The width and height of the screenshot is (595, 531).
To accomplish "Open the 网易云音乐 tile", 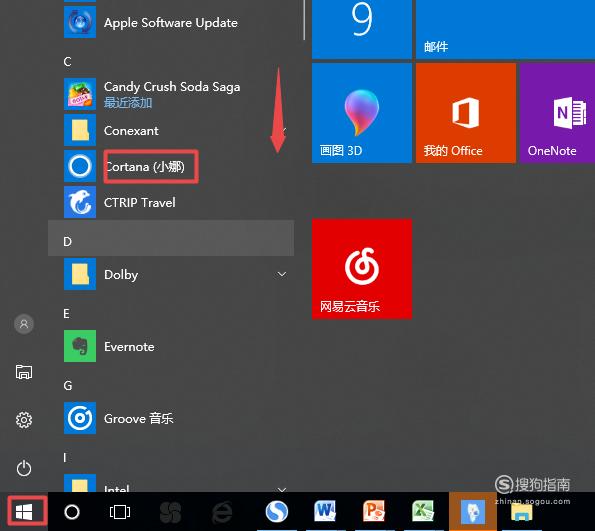I will click(362, 269).
